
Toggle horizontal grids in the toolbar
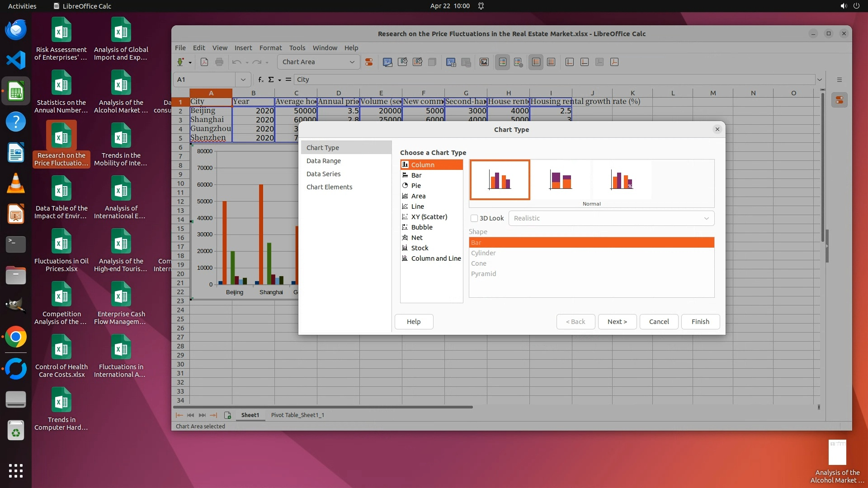point(536,62)
